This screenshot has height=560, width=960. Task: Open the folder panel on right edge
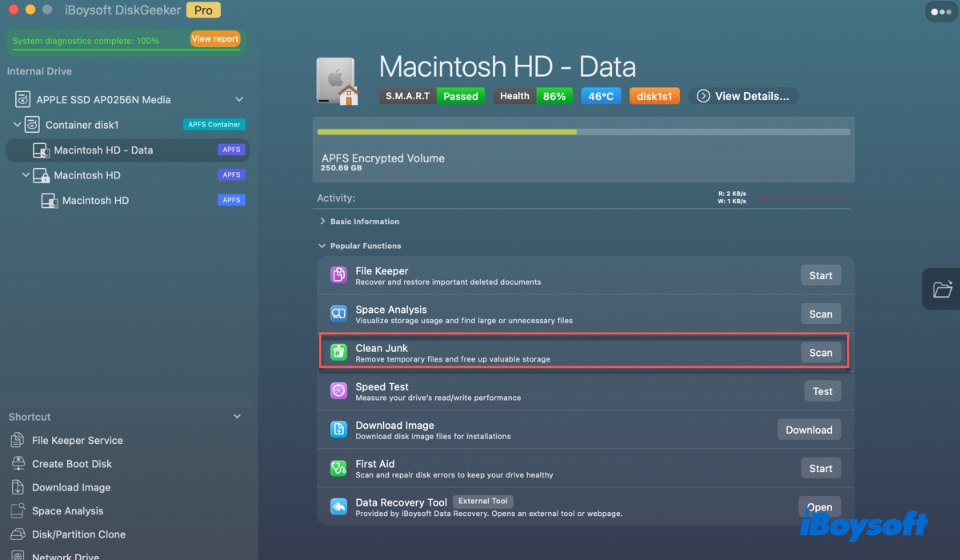942,288
